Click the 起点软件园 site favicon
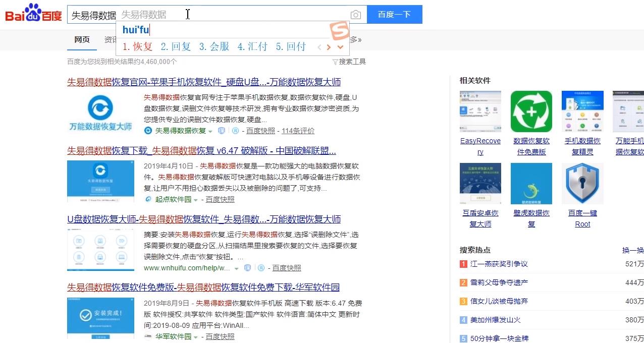This screenshot has width=644, height=343. 148,199
